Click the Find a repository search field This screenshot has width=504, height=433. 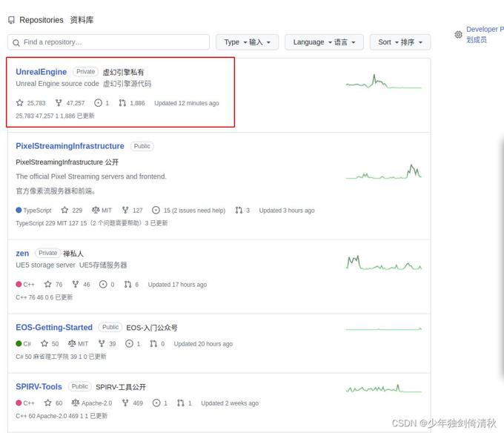click(109, 42)
